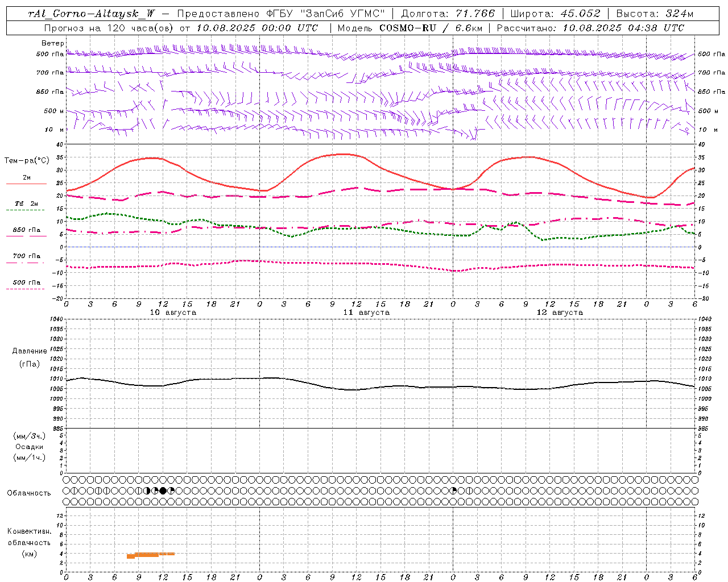Click the station title rAl_Gorno-Altaysk_W

(x=91, y=14)
